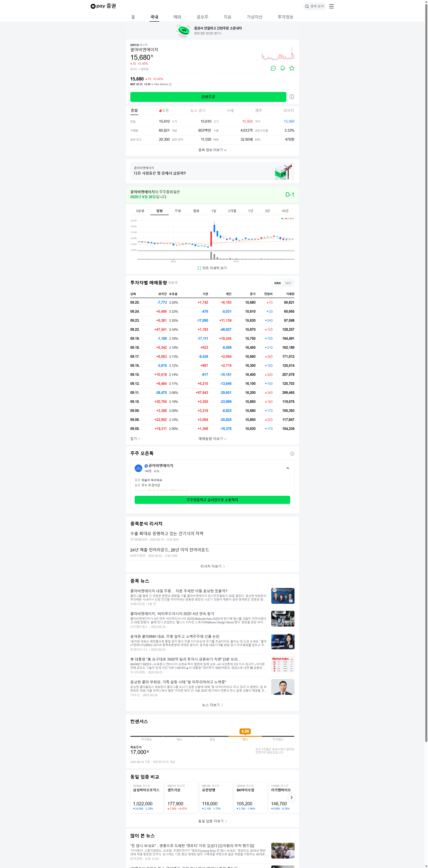Open news thumbnail for 윤여원 콜마BNH 대표 article
The height and width of the screenshot is (868, 428).
[283, 642]
